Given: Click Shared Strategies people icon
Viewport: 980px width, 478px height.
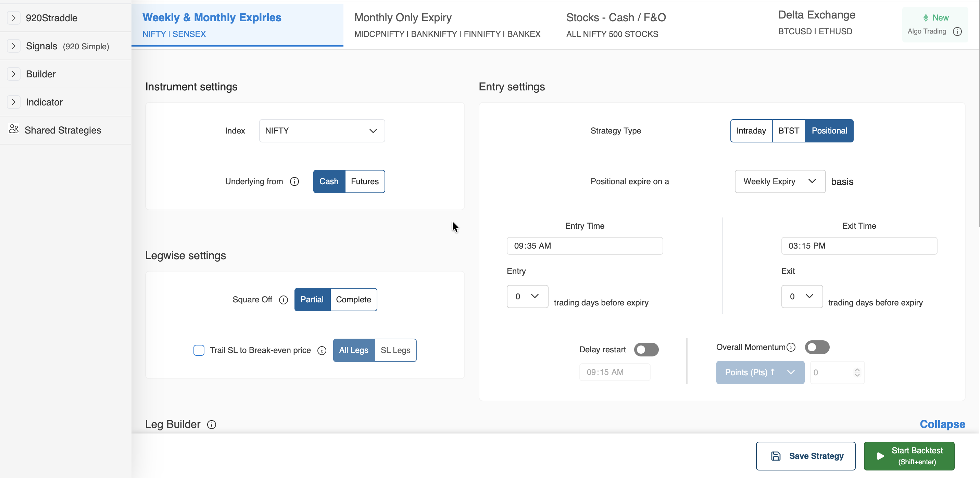Looking at the screenshot, I should coord(14,129).
